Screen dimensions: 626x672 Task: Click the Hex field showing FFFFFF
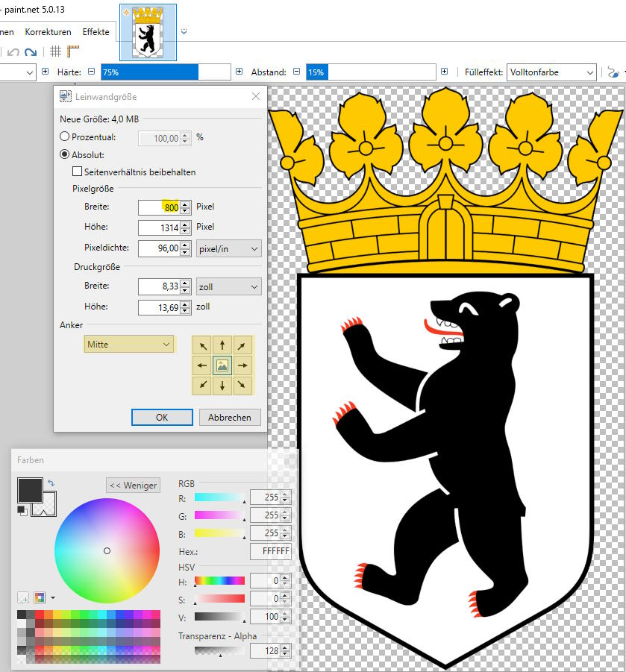coord(271,551)
